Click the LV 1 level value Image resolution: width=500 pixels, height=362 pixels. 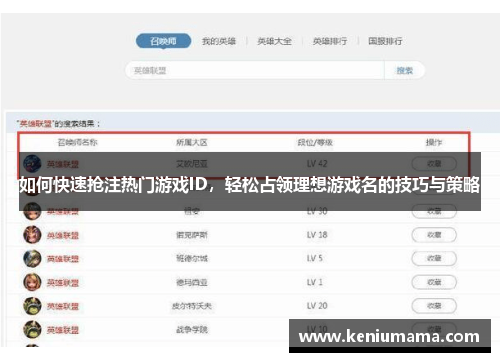pos(315,282)
